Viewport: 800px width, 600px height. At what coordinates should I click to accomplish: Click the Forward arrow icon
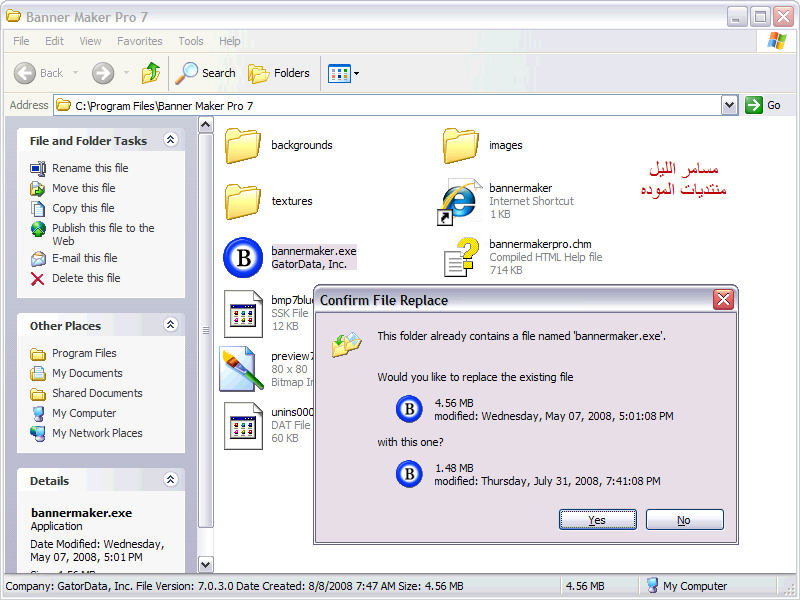[x=103, y=73]
